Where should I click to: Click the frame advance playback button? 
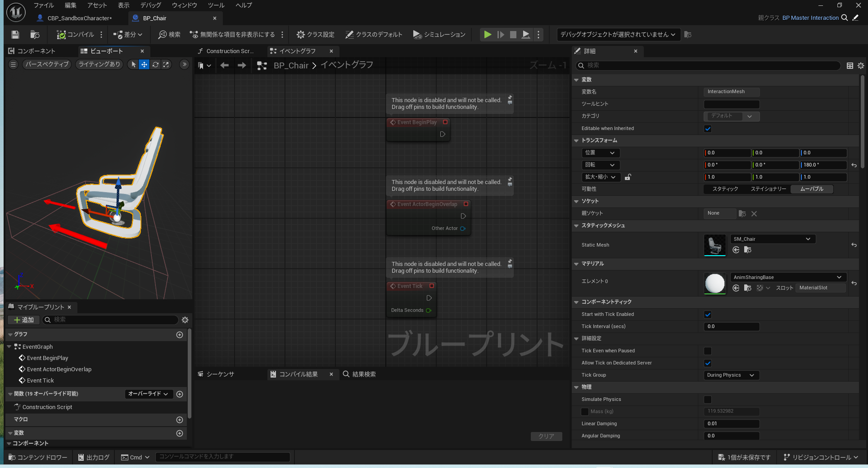pyautogui.click(x=501, y=35)
